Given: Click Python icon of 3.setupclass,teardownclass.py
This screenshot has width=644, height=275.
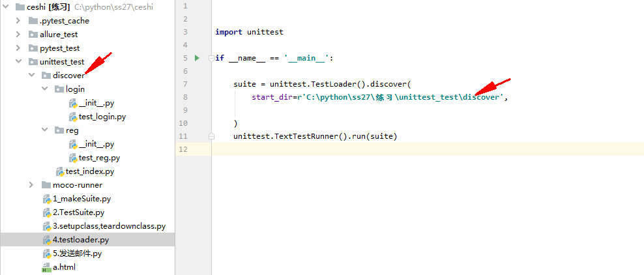Looking at the screenshot, I should [x=47, y=226].
